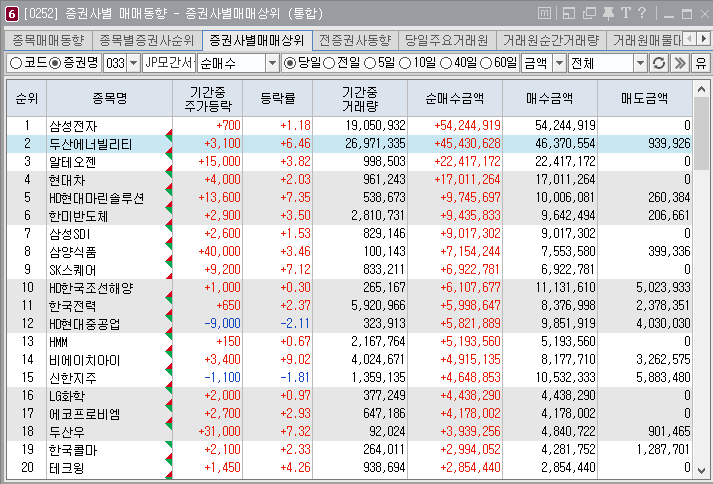
Task: Click the 순위 column header
Action: (x=27, y=98)
